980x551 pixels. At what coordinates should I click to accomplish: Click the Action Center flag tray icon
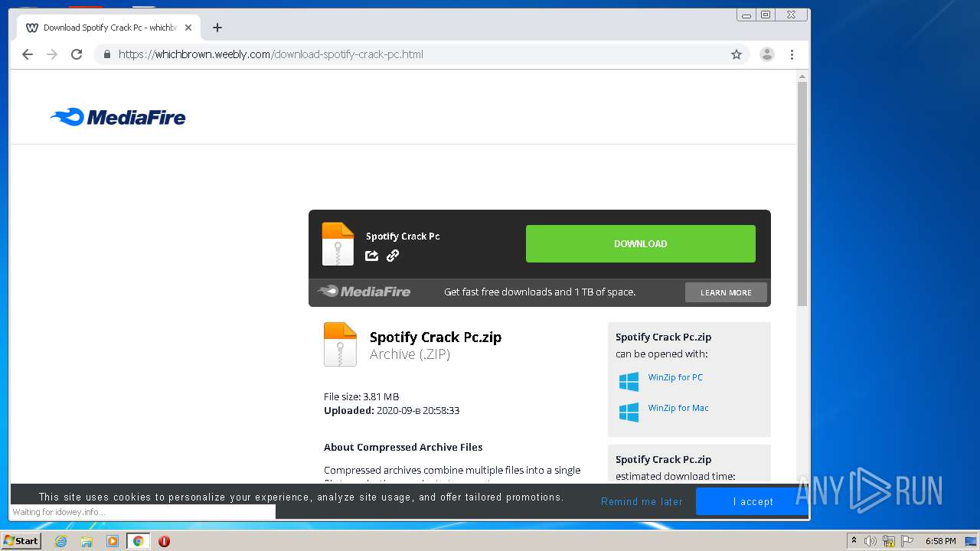(x=907, y=541)
